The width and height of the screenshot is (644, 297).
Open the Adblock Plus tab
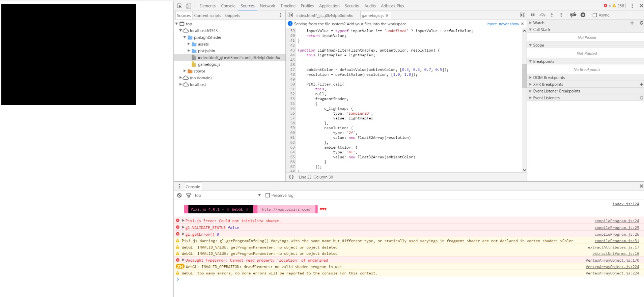pos(392,6)
